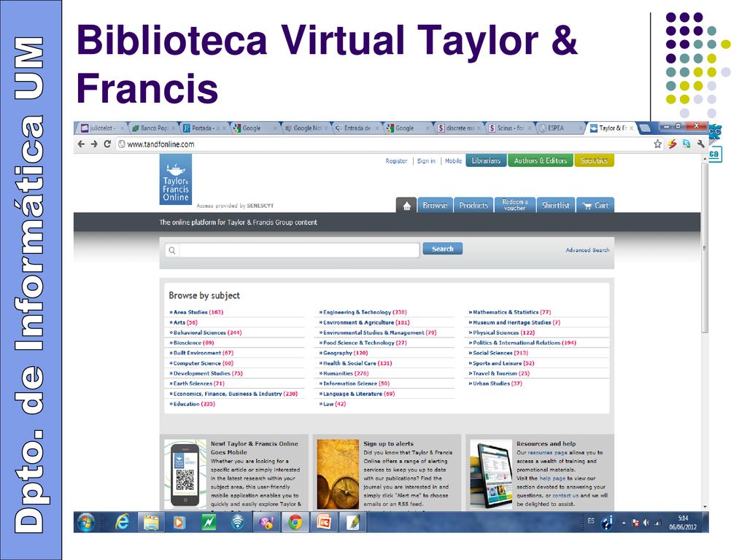The height and width of the screenshot is (560, 747).
Task: Click the ES language indicator in taskbar
Action: coord(591,521)
